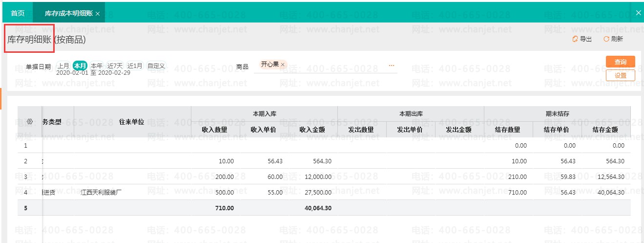Click the 本期出库 group header
This screenshot has height=243, width=644.
coord(411,114)
